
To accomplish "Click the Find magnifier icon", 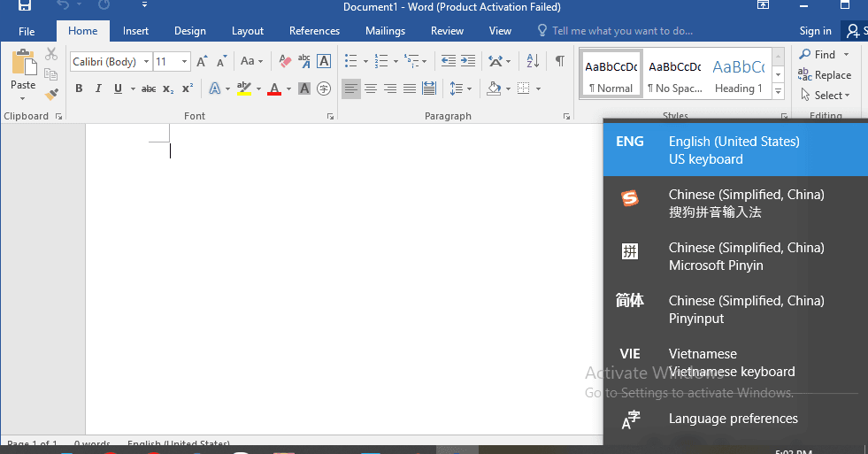I will tap(805, 54).
